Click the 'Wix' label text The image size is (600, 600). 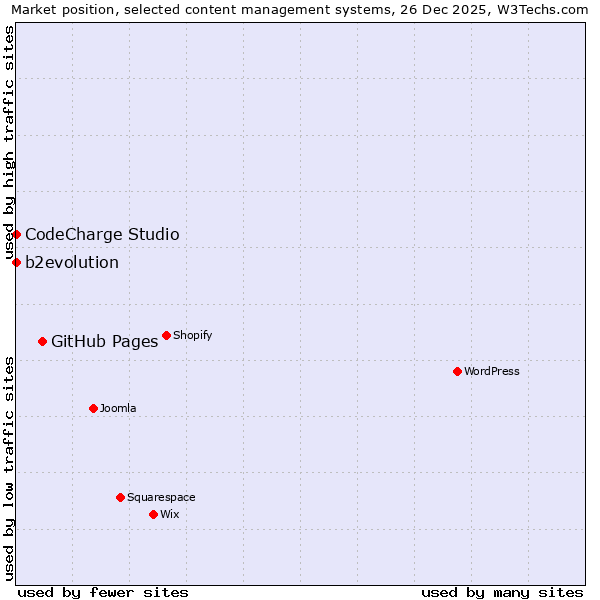coord(170,514)
